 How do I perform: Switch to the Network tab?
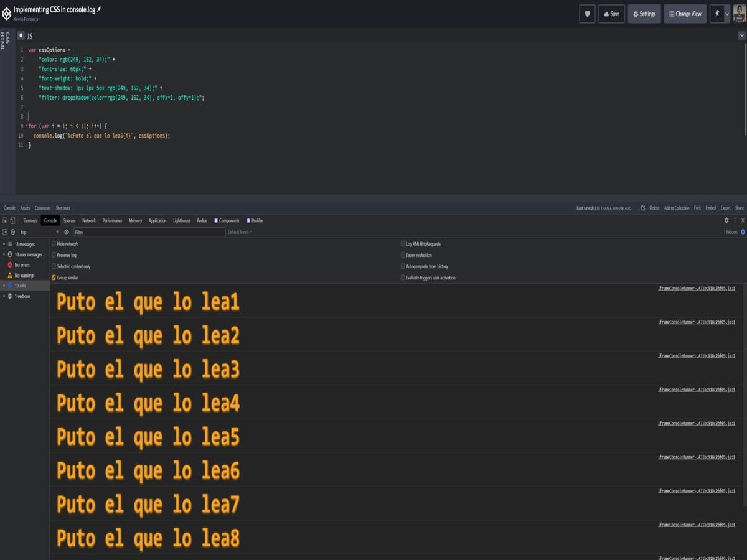click(89, 220)
